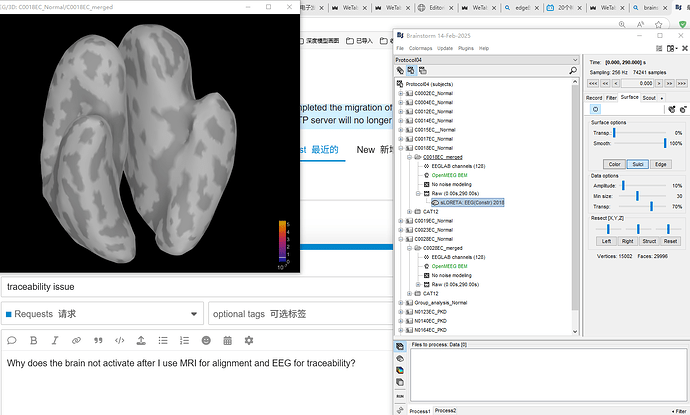Close all figures with the X icon
This screenshot has height=415, width=690.
(x=685, y=48)
